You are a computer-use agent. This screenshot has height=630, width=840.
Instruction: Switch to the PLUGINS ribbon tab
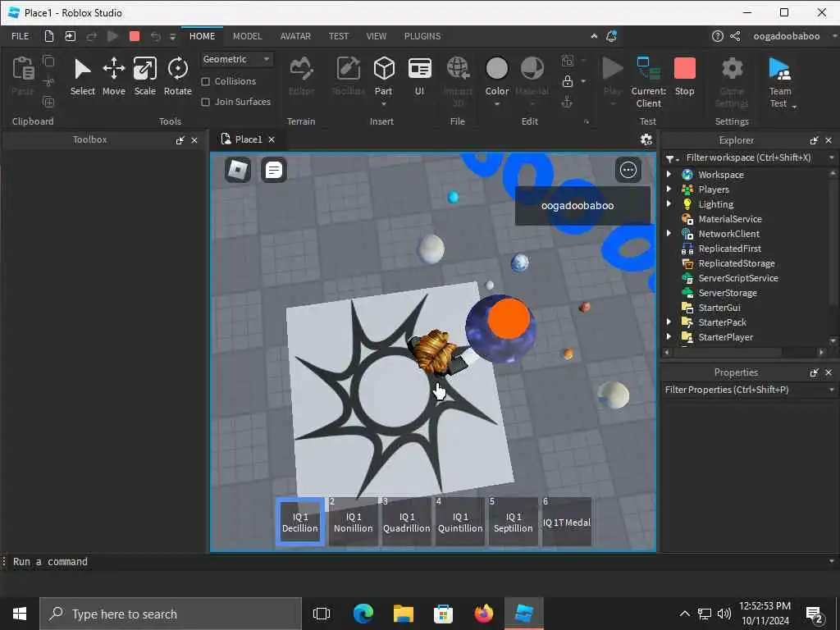[422, 36]
